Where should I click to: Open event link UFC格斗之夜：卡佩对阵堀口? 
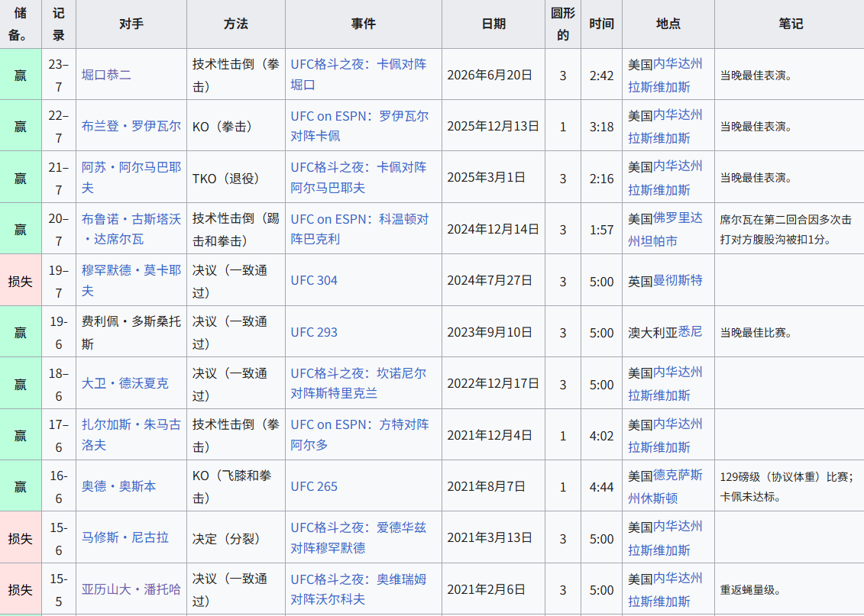pyautogui.click(x=359, y=75)
